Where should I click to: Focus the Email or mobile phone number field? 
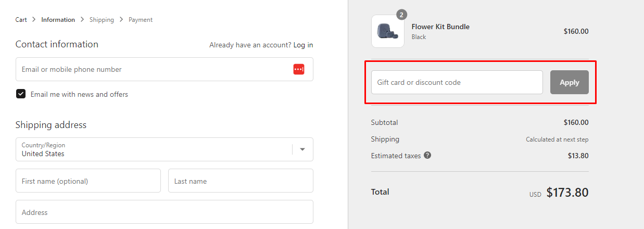pos(165,69)
